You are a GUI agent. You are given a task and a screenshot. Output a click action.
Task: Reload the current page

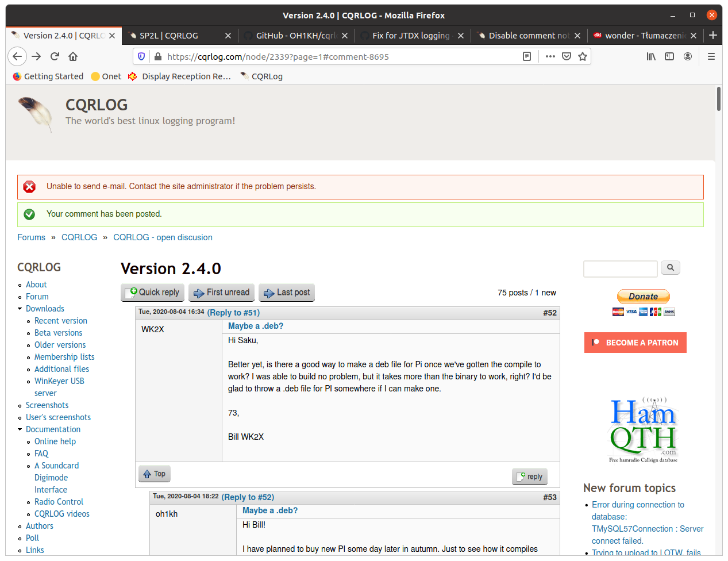click(x=55, y=56)
